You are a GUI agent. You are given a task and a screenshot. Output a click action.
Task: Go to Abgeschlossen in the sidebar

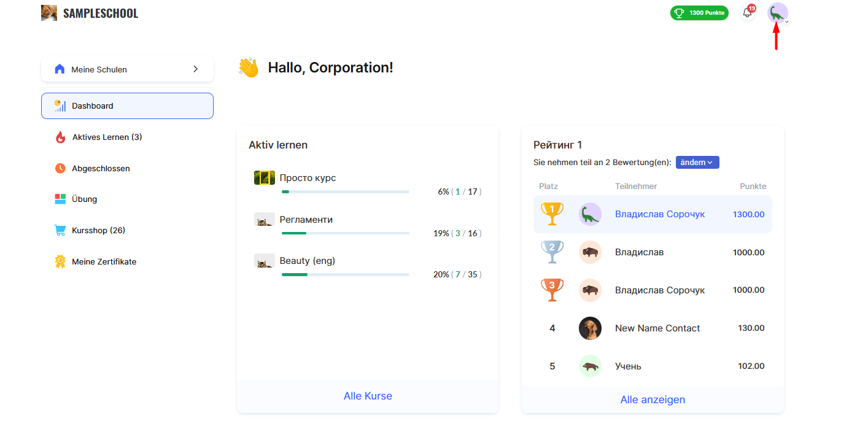[x=101, y=168]
